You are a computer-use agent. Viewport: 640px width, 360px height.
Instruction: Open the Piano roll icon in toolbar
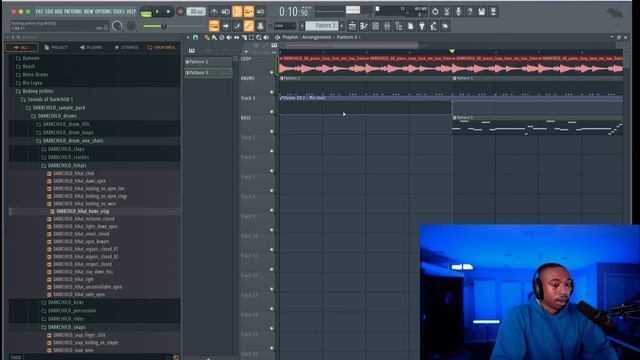point(364,26)
